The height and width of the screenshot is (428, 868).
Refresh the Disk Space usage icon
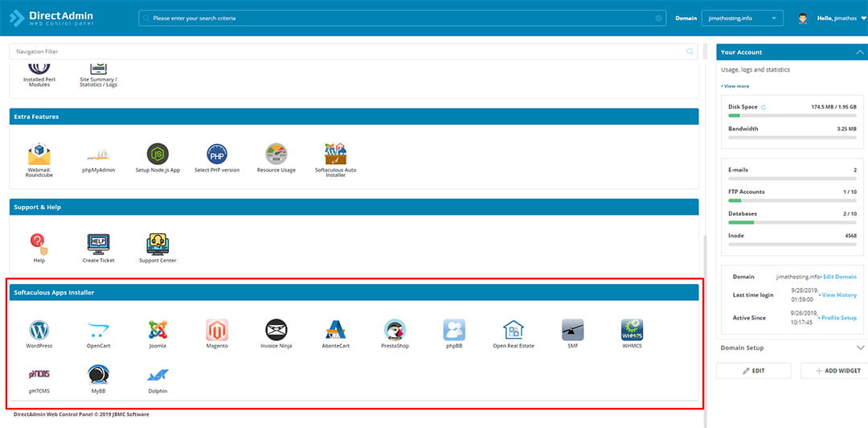click(764, 107)
